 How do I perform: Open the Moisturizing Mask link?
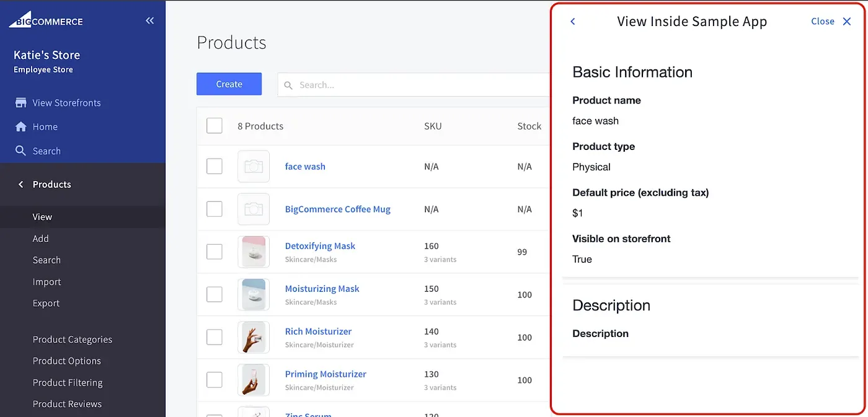pyautogui.click(x=322, y=289)
